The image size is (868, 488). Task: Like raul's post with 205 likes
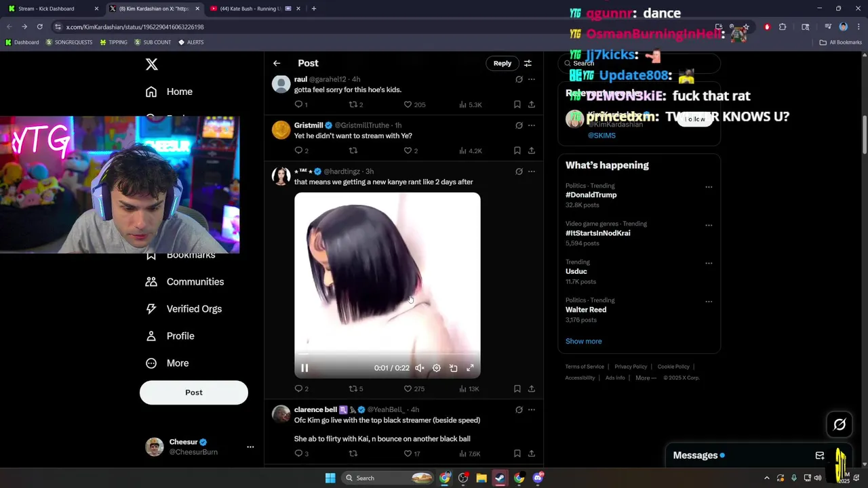point(408,104)
